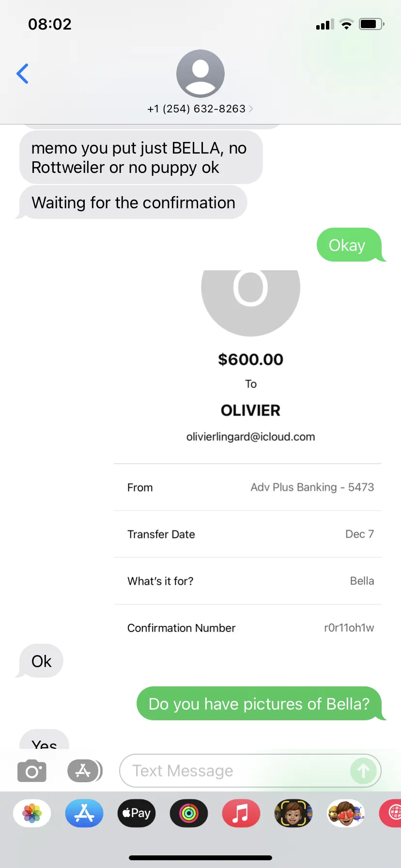Tap the "Waiting for the confirmation" message
401x868 pixels.
pos(133,202)
